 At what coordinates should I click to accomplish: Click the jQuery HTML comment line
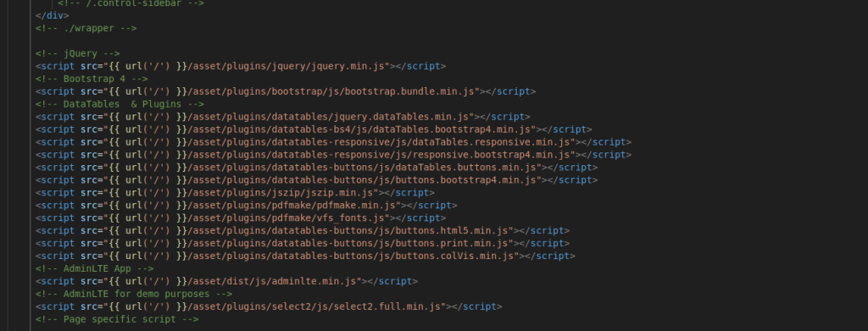pyautogui.click(x=77, y=53)
